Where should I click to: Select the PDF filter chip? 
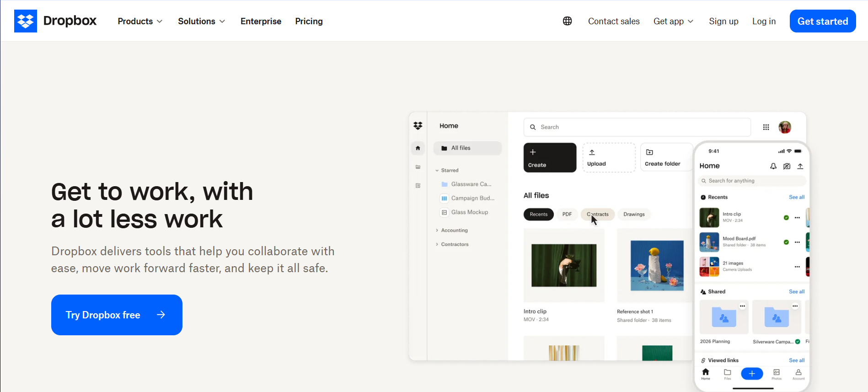[567, 214]
